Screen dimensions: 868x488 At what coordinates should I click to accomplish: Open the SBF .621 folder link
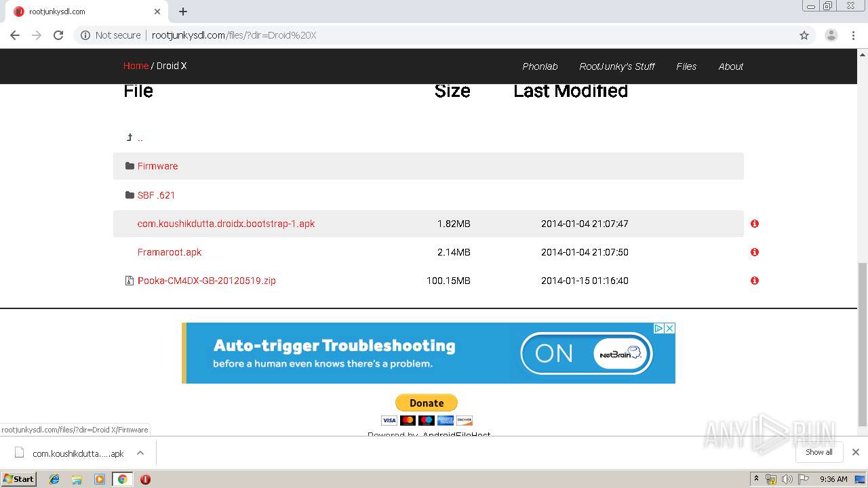click(156, 195)
